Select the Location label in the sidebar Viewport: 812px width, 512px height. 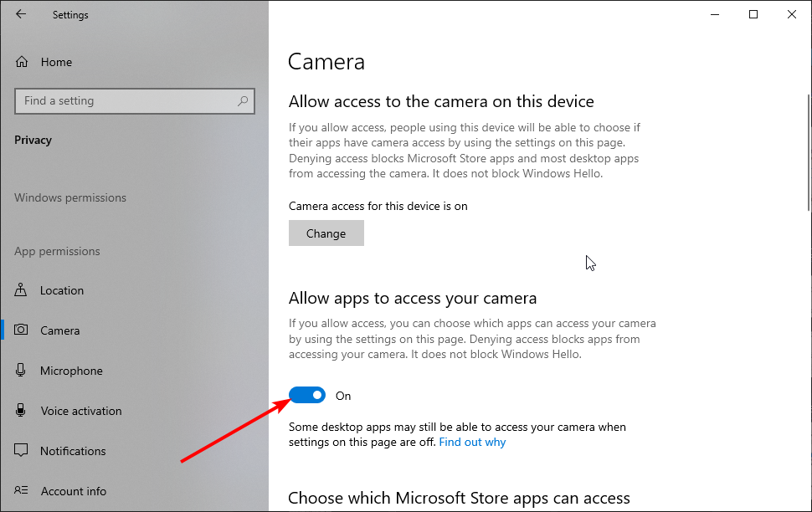tap(62, 290)
